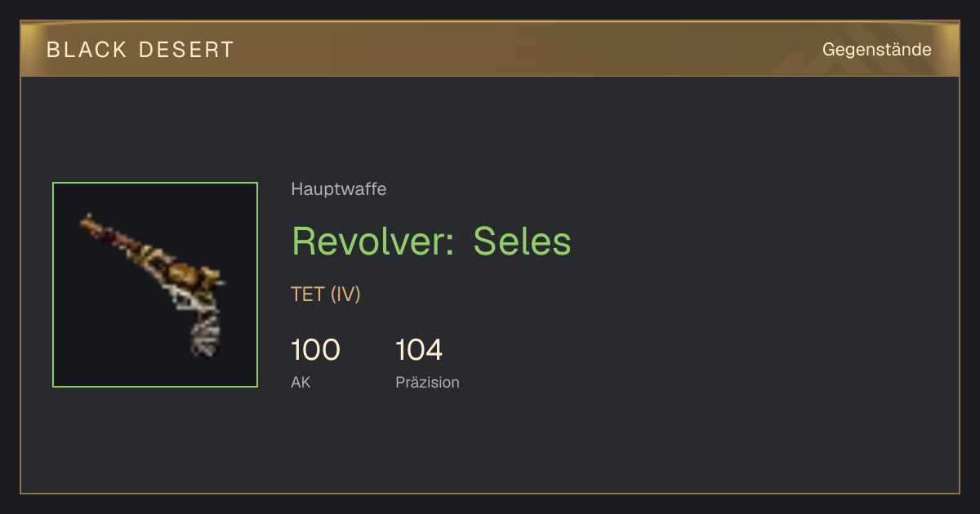Viewport: 980px width, 514px height.
Task: Click the 104 Präzision stat value
Action: (x=419, y=350)
